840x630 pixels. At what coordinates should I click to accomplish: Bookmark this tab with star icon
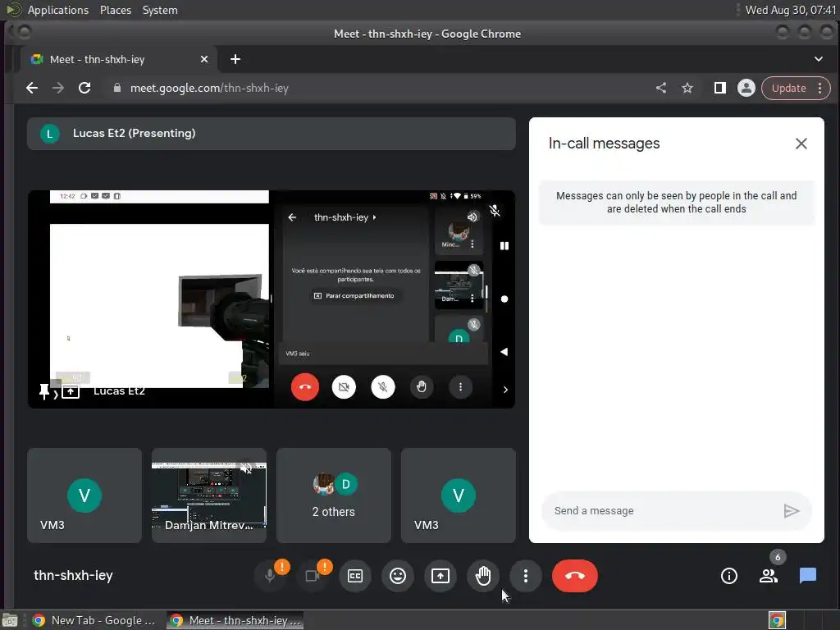(687, 88)
